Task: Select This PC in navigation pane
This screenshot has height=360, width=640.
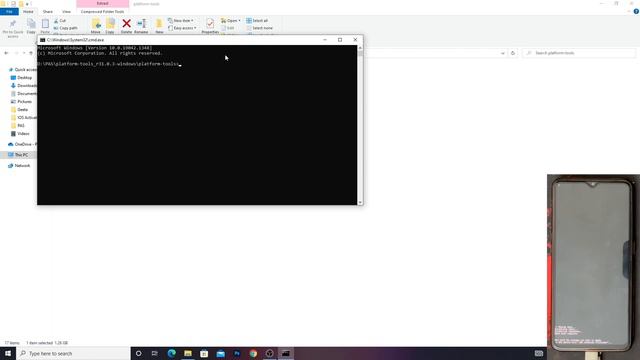Action: coord(18,155)
